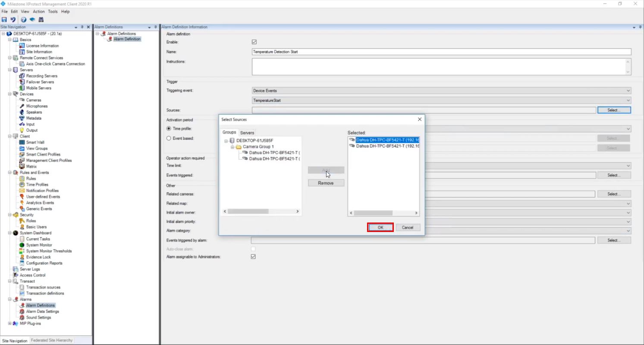
Task: Click the Camera Group 1 folder icon
Action: click(239, 147)
